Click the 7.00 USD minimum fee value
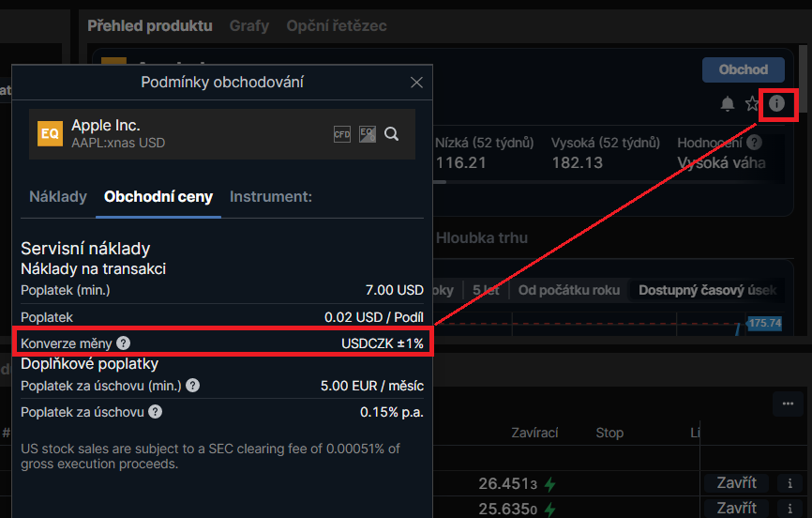The width and height of the screenshot is (812, 518). [x=395, y=290]
